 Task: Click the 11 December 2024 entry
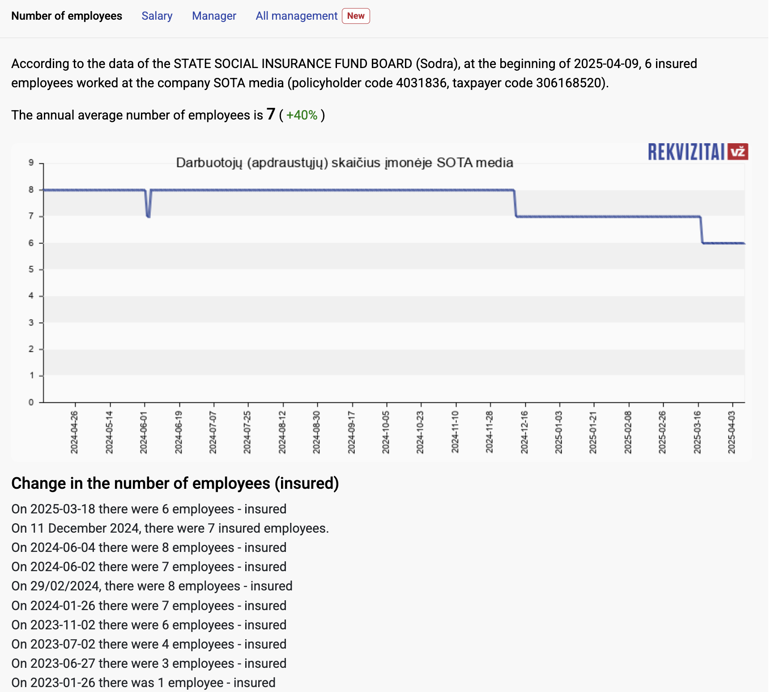(x=170, y=528)
